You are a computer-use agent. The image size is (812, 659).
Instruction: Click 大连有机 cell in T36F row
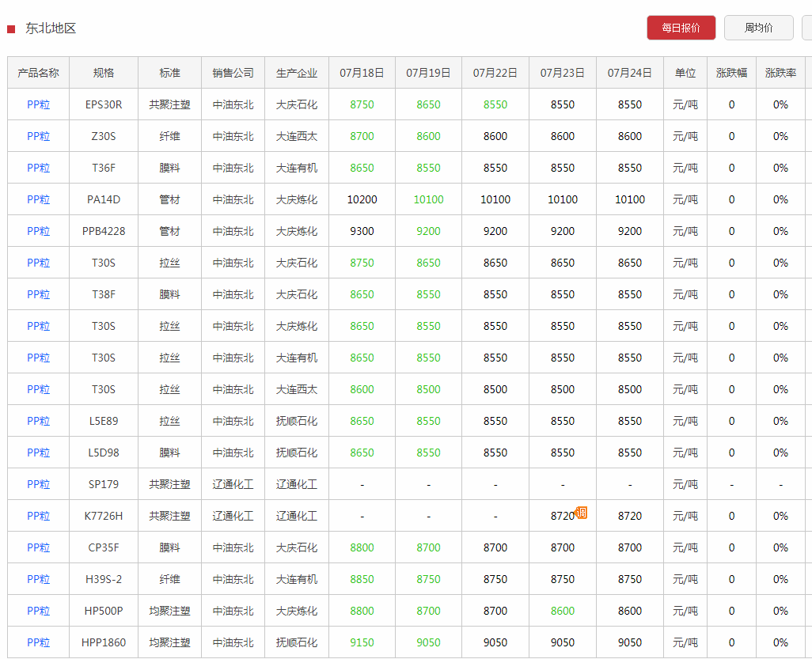297,168
